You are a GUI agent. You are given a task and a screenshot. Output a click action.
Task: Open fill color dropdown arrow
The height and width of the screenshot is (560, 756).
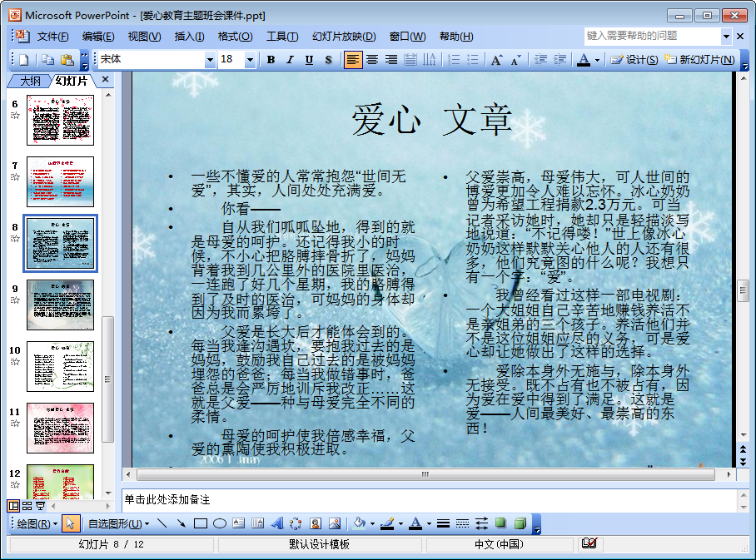pyautogui.click(x=372, y=524)
